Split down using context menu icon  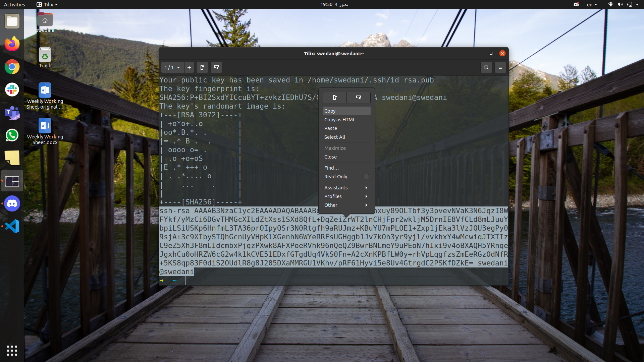click(x=358, y=98)
